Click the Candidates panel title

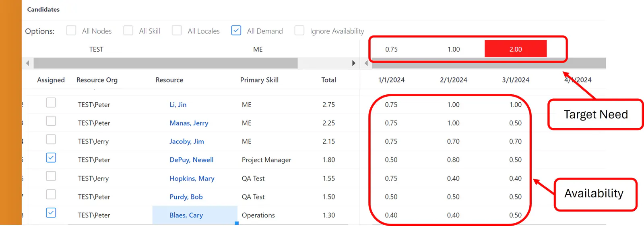pos(43,9)
